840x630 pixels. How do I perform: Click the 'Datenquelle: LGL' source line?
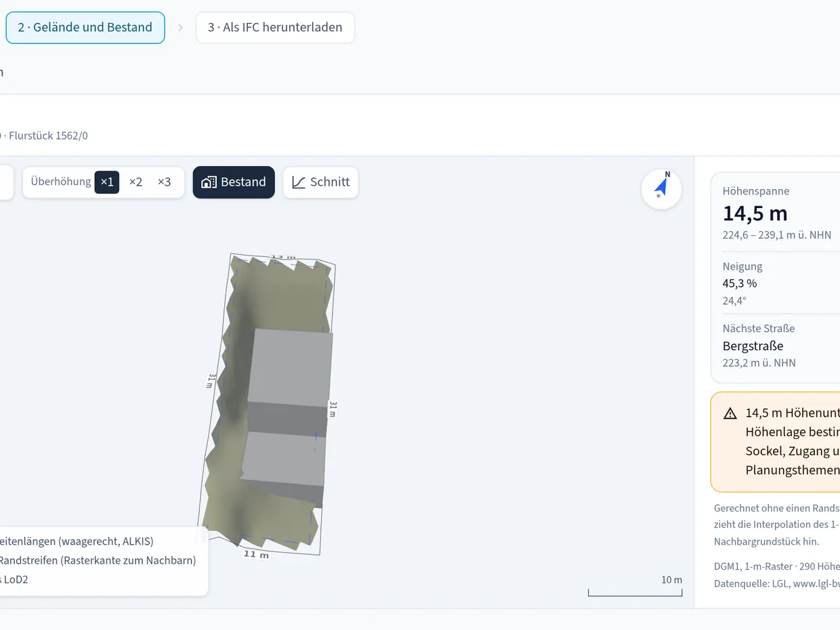tap(751, 583)
